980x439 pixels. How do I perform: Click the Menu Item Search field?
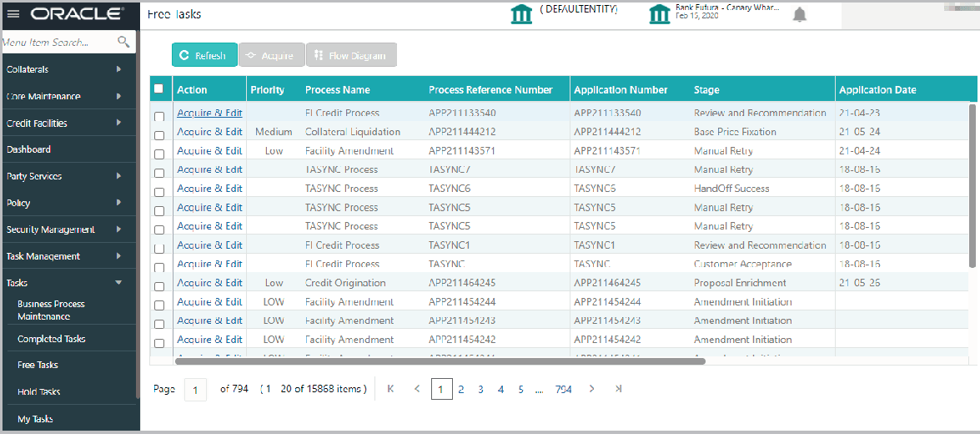(x=59, y=43)
